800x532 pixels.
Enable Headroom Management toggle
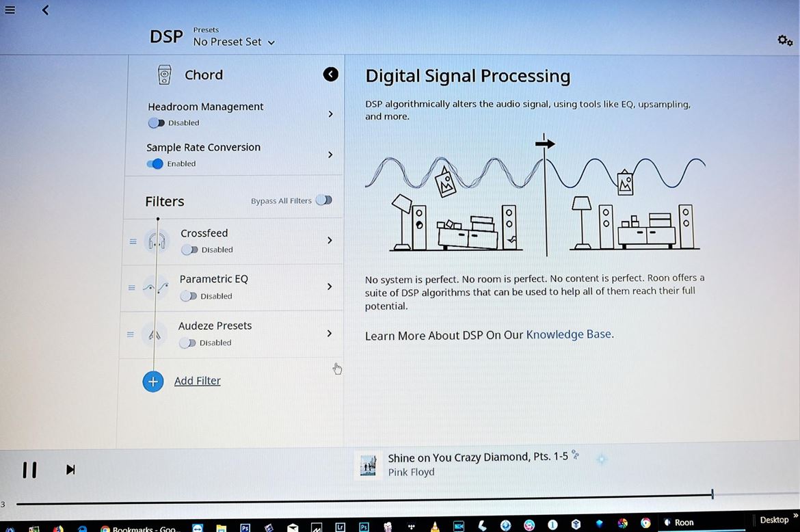click(157, 123)
